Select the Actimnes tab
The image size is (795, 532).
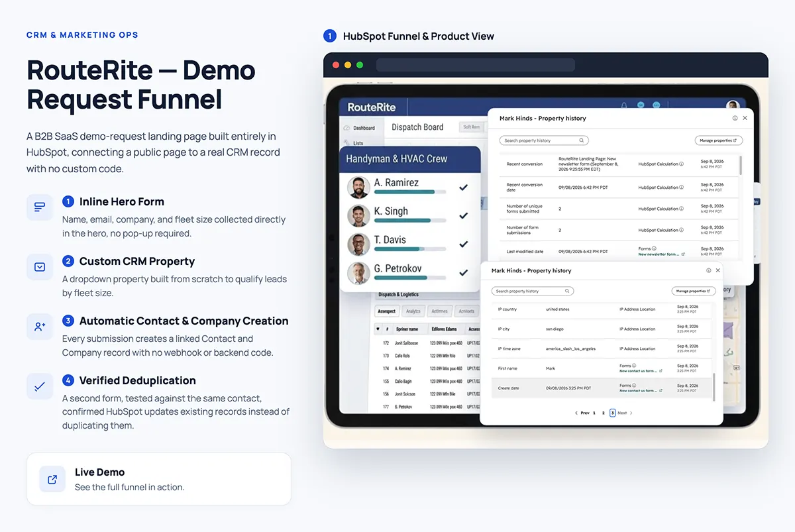click(439, 311)
